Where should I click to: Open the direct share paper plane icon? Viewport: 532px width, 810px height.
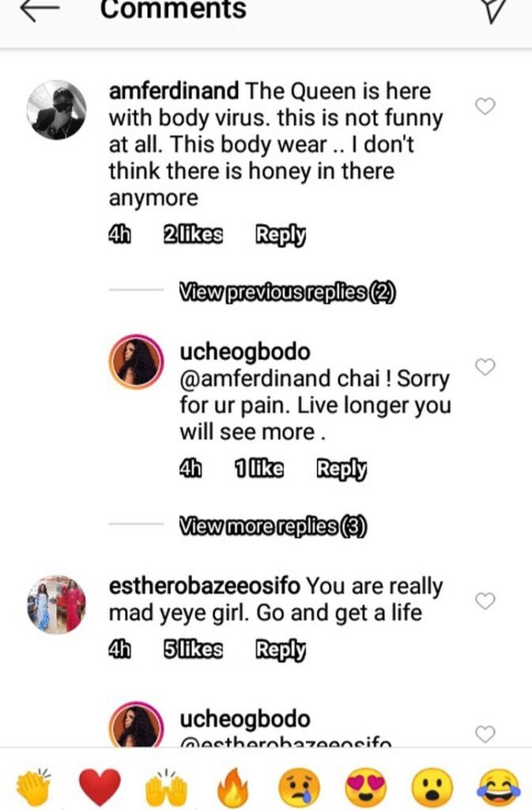[x=494, y=10]
